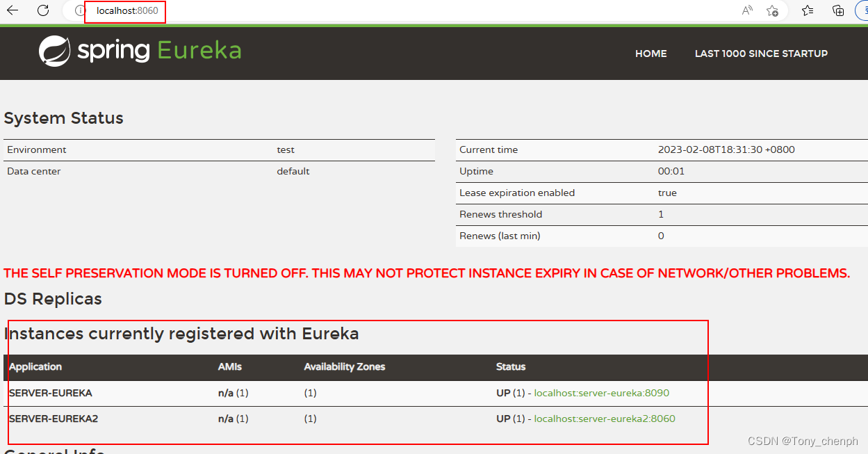Click the AMIs column header
This screenshot has width=868, height=454.
pos(230,366)
